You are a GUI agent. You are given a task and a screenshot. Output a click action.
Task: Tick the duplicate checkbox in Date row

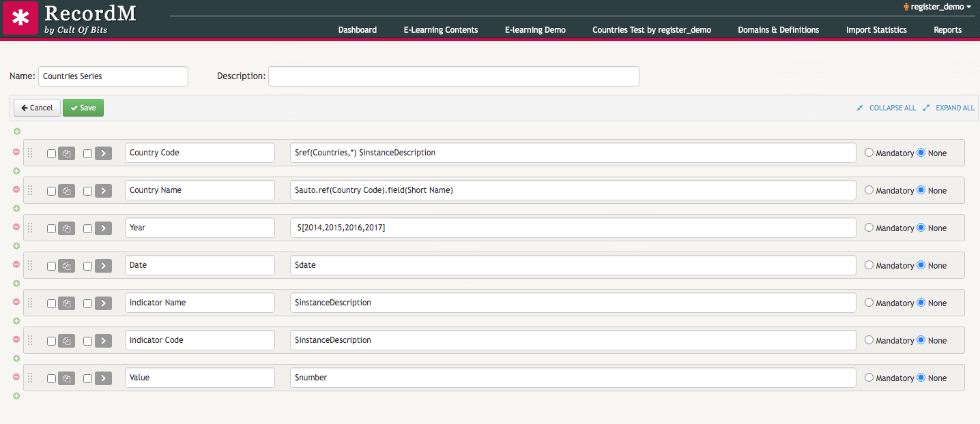51,266
